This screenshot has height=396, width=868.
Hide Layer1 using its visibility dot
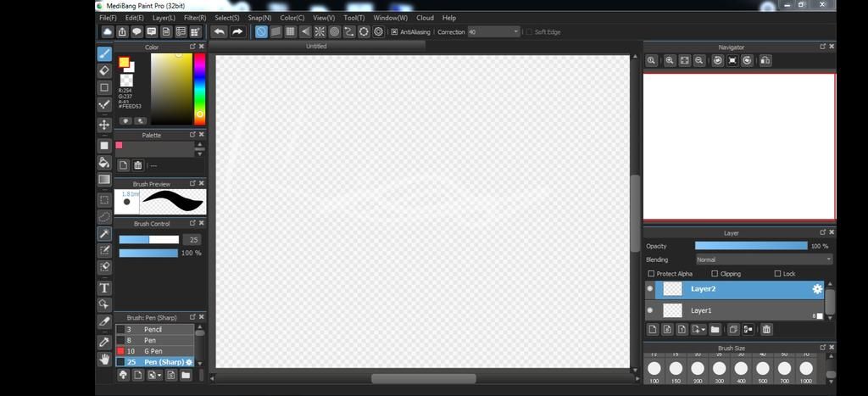(x=649, y=310)
